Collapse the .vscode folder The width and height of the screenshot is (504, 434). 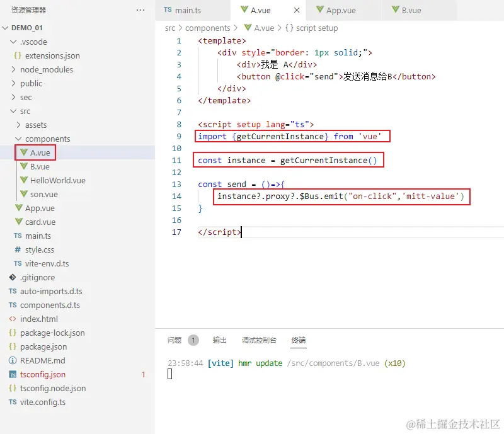pyautogui.click(x=13, y=42)
